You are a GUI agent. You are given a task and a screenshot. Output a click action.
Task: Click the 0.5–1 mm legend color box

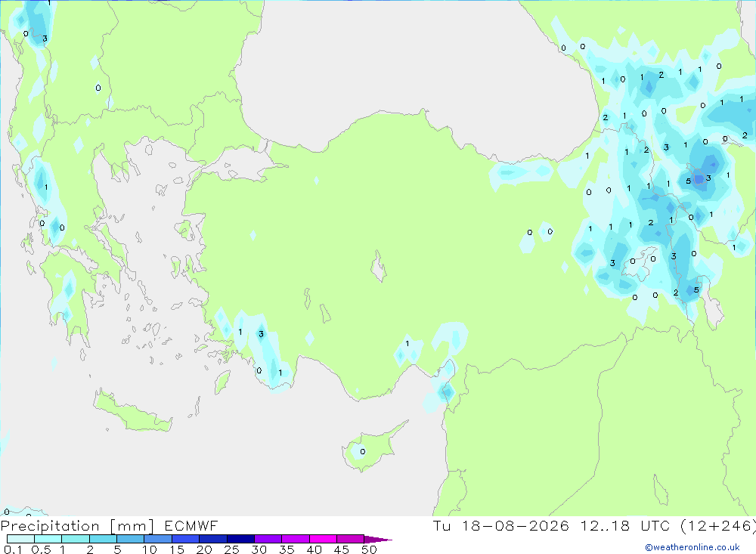pos(48,539)
